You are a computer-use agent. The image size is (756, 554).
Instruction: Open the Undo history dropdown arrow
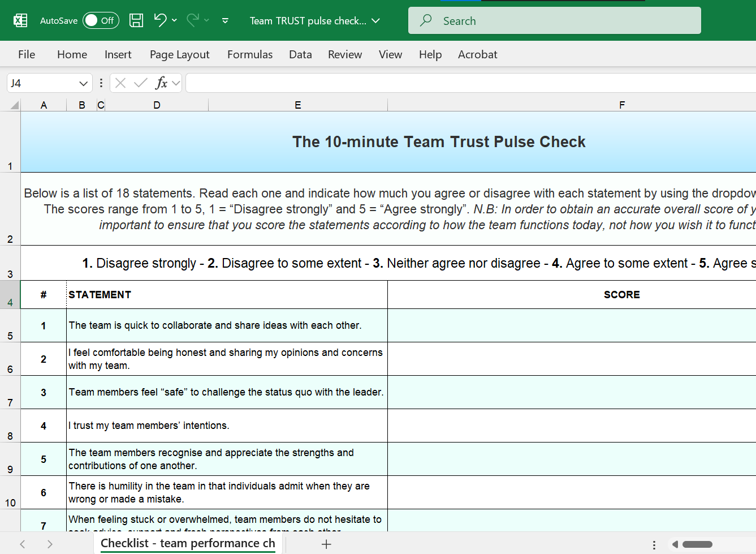click(174, 21)
